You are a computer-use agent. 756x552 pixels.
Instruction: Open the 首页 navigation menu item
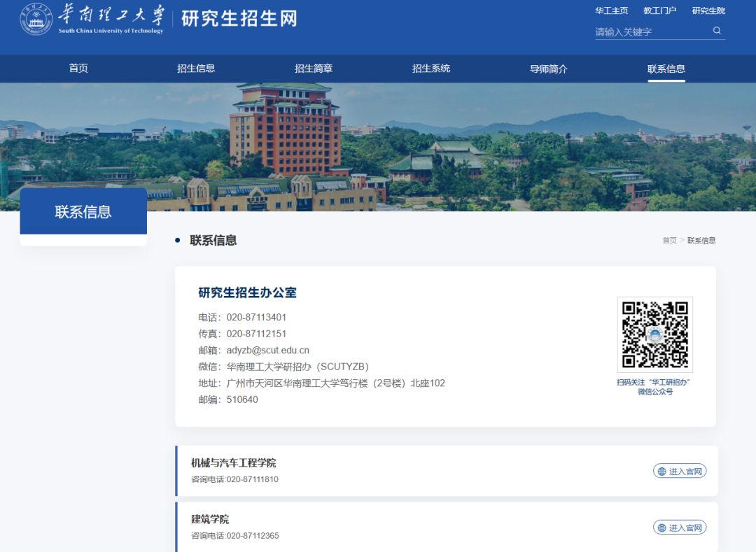(x=78, y=69)
